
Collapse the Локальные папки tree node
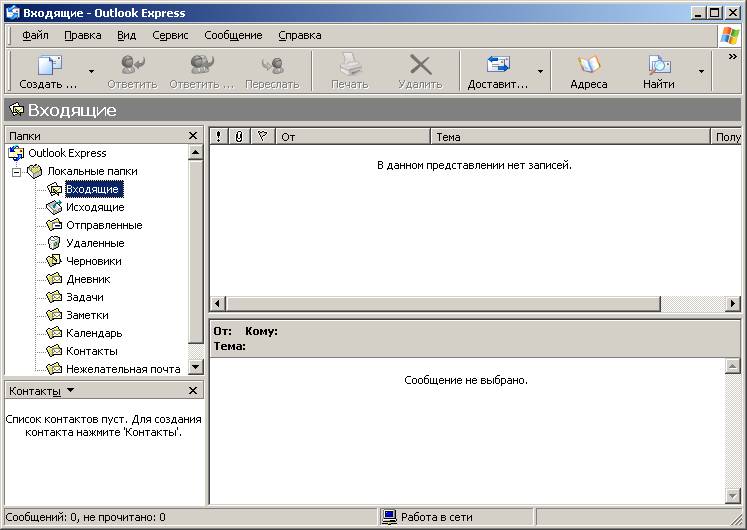17,172
